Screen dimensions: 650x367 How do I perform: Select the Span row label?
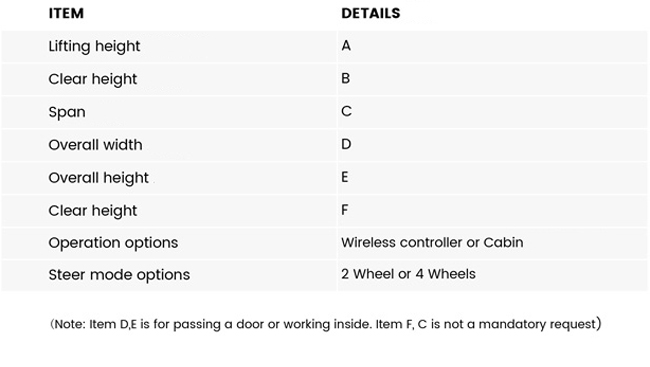coord(67,112)
